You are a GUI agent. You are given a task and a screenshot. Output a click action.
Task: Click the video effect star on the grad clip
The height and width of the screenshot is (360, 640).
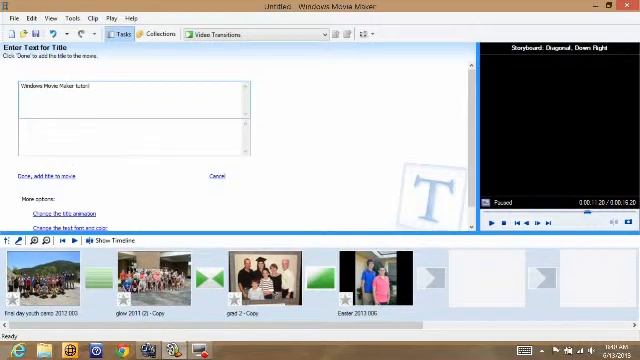(235, 300)
